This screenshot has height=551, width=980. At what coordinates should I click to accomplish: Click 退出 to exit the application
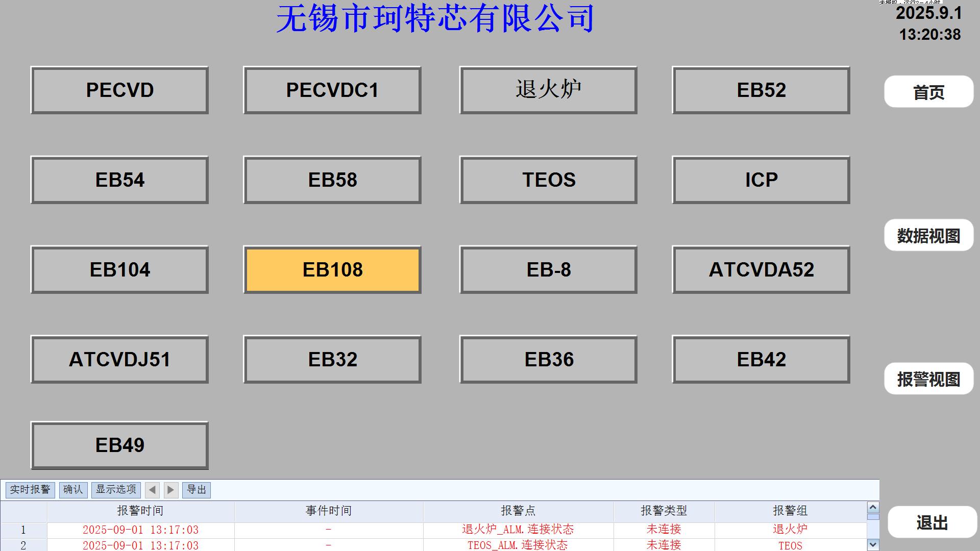[932, 522]
